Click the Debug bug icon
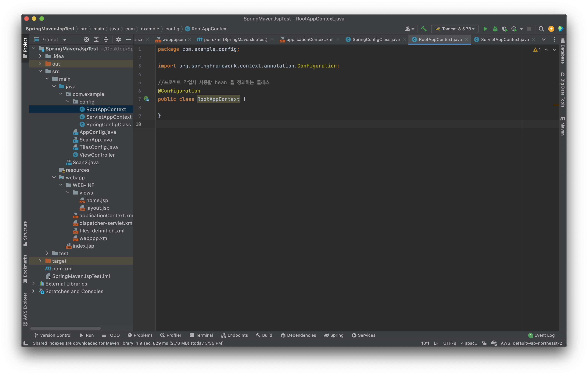Viewport: 588px width, 375px height. [x=495, y=29]
